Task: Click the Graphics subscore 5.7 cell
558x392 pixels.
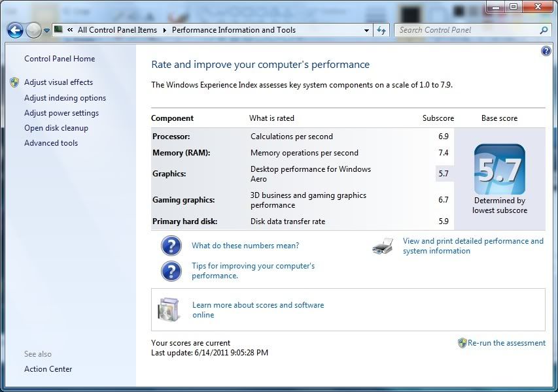Action: [x=444, y=174]
